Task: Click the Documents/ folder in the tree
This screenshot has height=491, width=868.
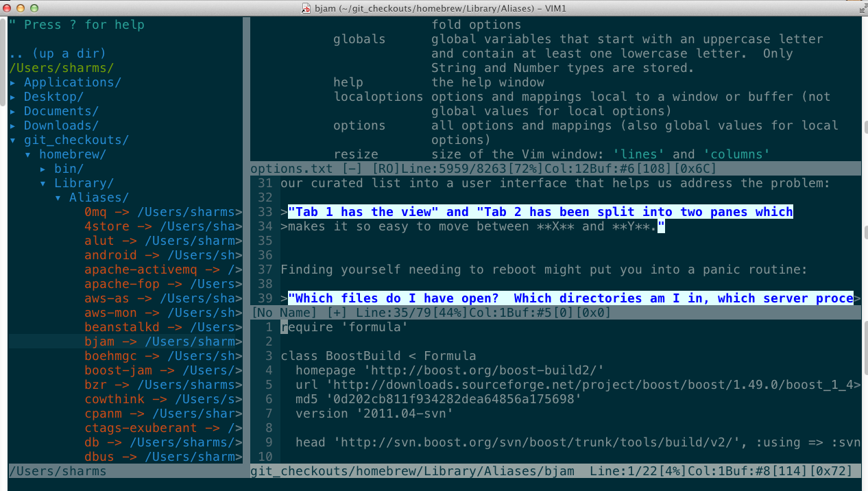Action: [61, 111]
